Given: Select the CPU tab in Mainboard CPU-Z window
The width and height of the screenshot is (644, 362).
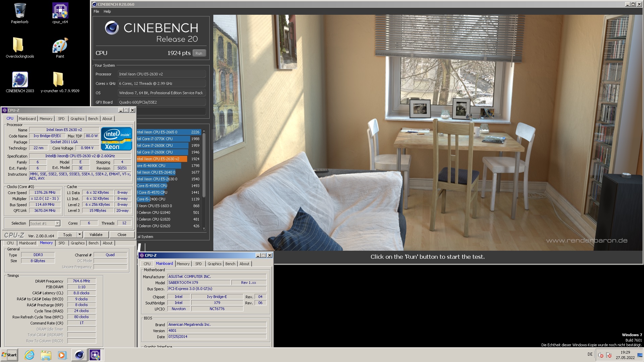Looking at the screenshot, I should (x=147, y=264).
